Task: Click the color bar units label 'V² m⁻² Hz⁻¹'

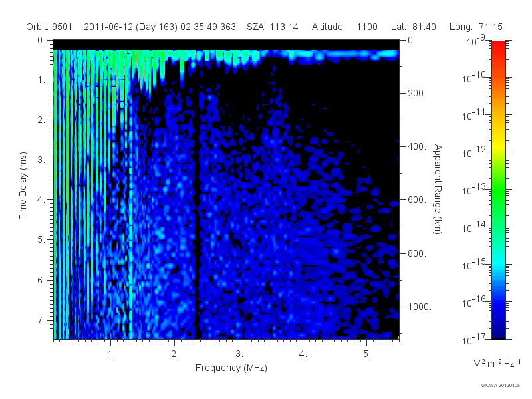Action: click(x=497, y=363)
